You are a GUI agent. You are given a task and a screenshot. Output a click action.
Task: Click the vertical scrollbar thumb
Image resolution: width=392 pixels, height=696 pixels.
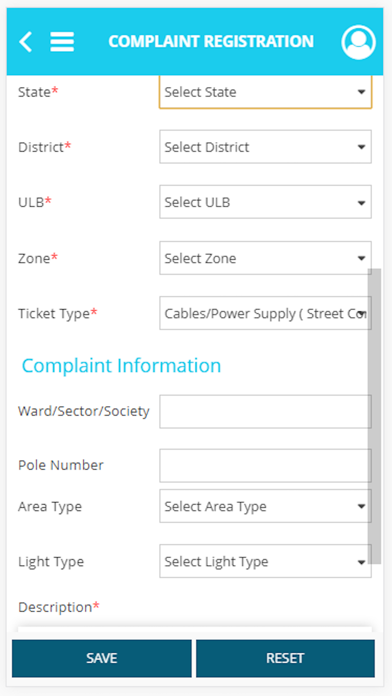tap(375, 416)
